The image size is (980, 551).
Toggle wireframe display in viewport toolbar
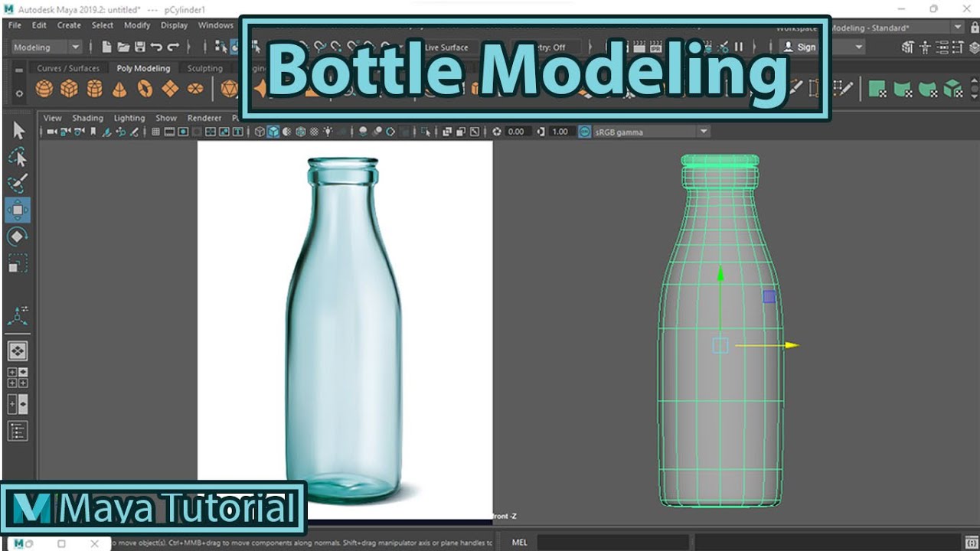[260, 132]
